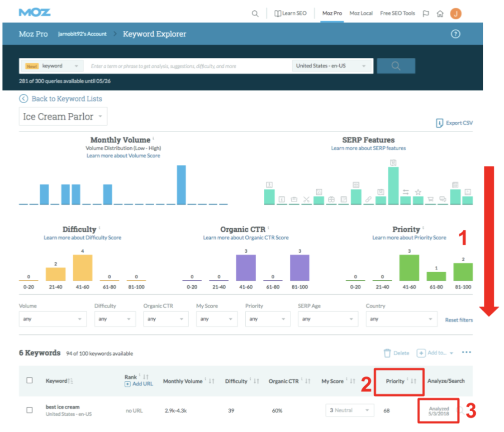Screen dimensions: 504x432
Task: Click the help question mark icon
Action: [x=456, y=34]
